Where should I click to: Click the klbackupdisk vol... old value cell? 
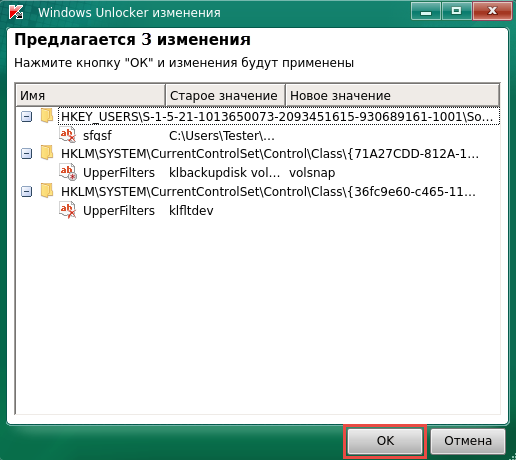pyautogui.click(x=224, y=173)
